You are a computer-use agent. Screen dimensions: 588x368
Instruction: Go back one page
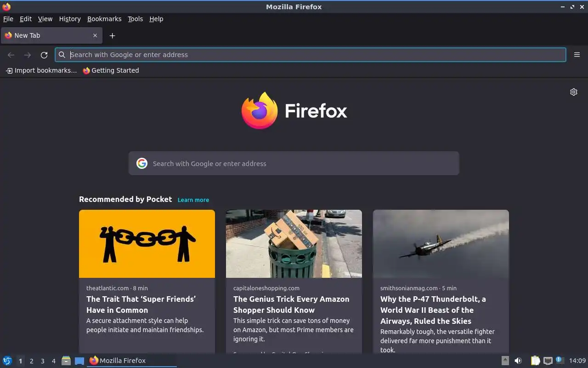[11, 55]
